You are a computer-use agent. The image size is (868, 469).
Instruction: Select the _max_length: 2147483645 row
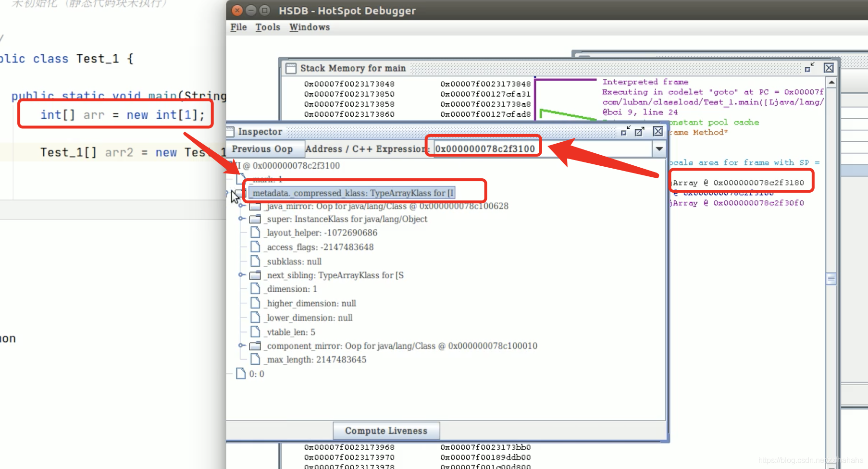click(316, 359)
